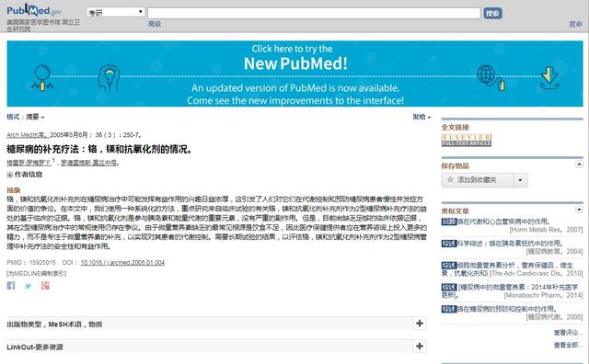
Task: Open the DOI link 10.1016
Action: point(122,263)
